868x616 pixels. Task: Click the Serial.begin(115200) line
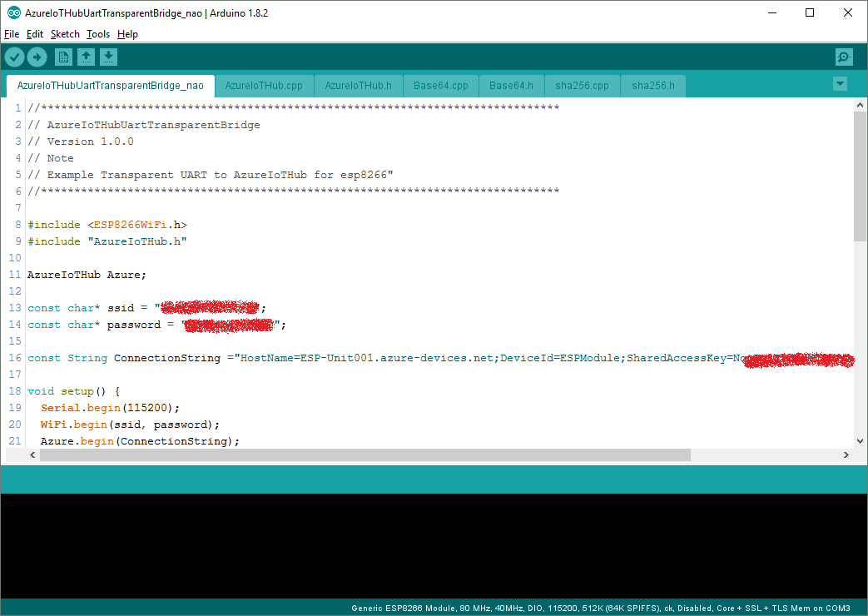click(x=110, y=408)
